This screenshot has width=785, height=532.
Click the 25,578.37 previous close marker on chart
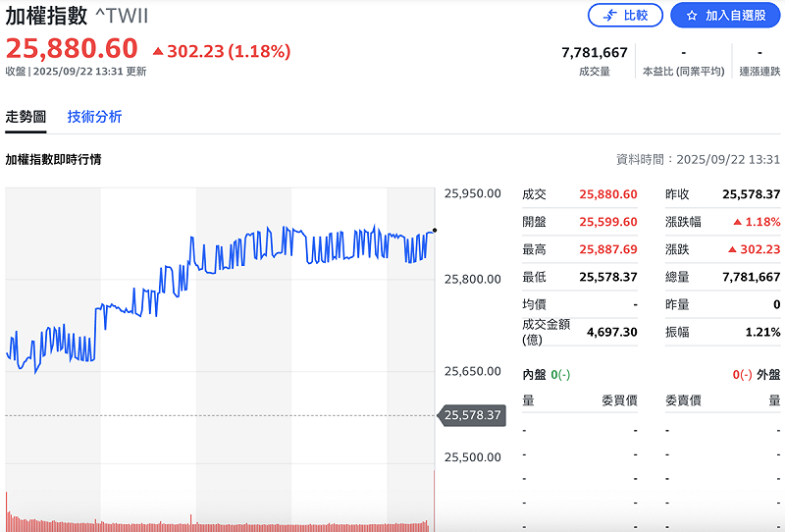(472, 415)
